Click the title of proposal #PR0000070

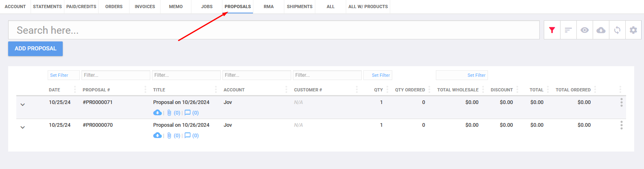click(x=181, y=125)
